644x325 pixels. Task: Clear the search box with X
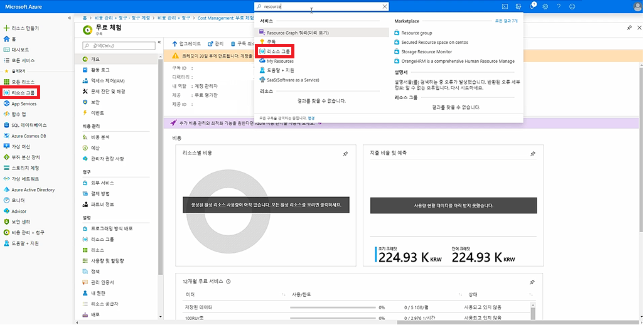point(384,6)
